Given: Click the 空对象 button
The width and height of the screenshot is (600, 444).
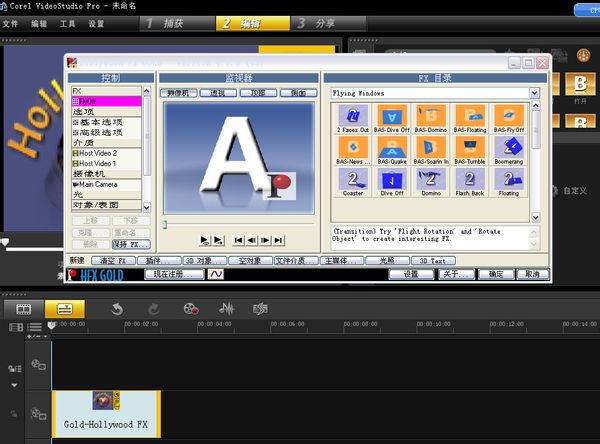Looking at the screenshot, I should coord(250,261).
